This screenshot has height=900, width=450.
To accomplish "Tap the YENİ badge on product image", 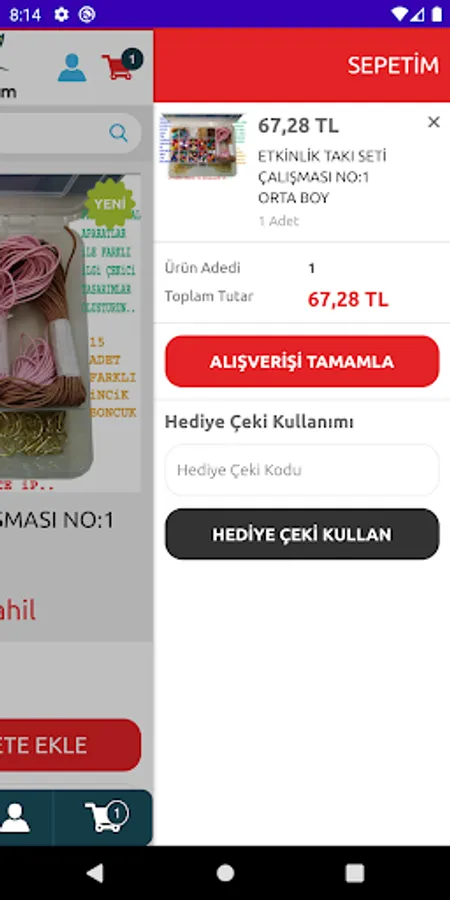I will pyautogui.click(x=110, y=203).
